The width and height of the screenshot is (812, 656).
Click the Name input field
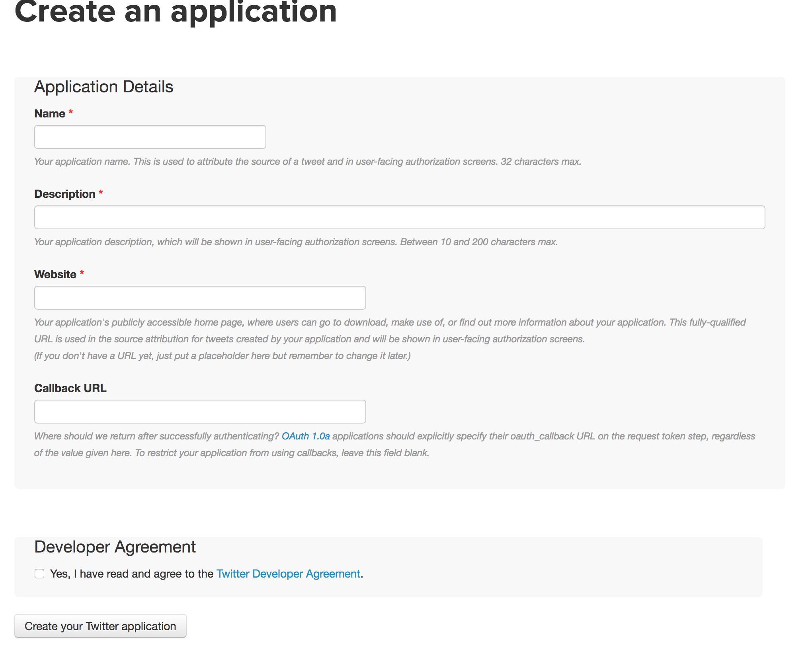click(x=150, y=137)
